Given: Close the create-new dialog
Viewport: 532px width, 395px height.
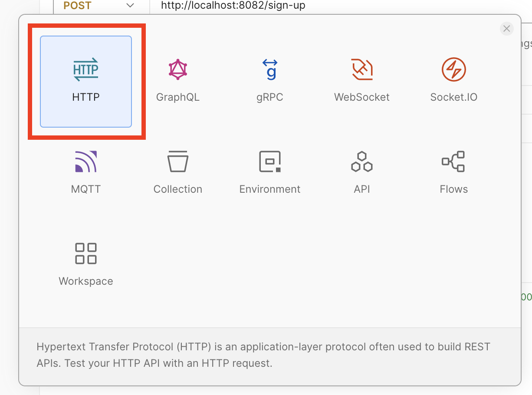Looking at the screenshot, I should [506, 29].
